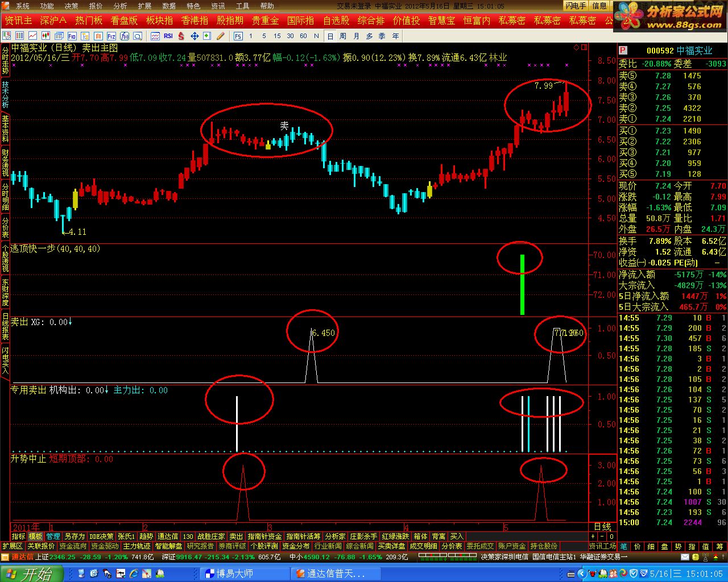Click the 0 reset button below chart
Image resolution: width=728 pixels, height=582 pixels.
[611, 537]
